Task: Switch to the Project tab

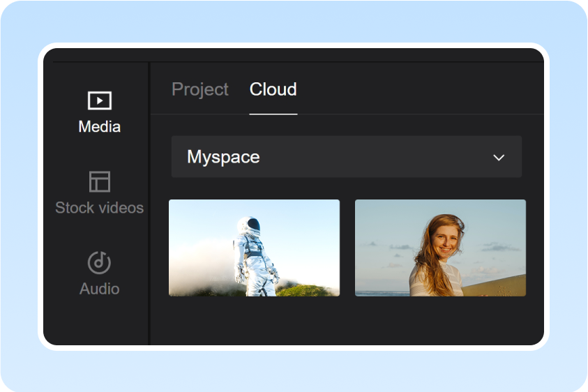Action: pos(200,89)
